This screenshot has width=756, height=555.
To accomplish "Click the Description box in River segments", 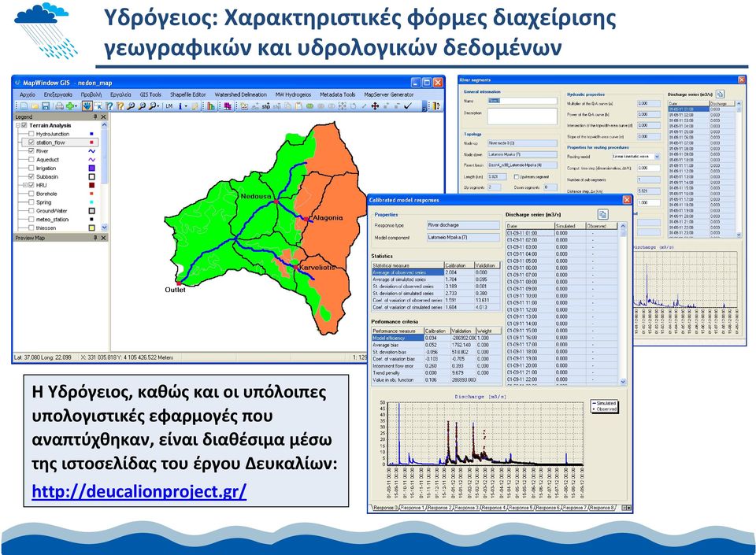I will pyautogui.click(x=522, y=116).
